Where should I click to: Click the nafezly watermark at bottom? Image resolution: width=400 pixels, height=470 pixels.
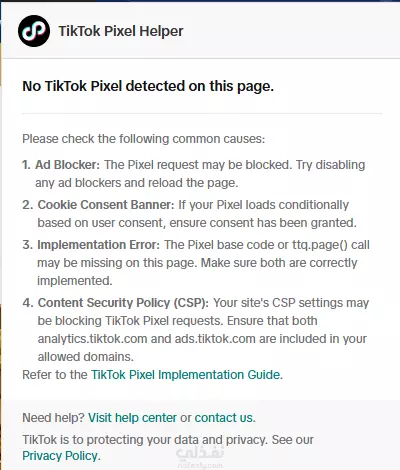point(200,458)
